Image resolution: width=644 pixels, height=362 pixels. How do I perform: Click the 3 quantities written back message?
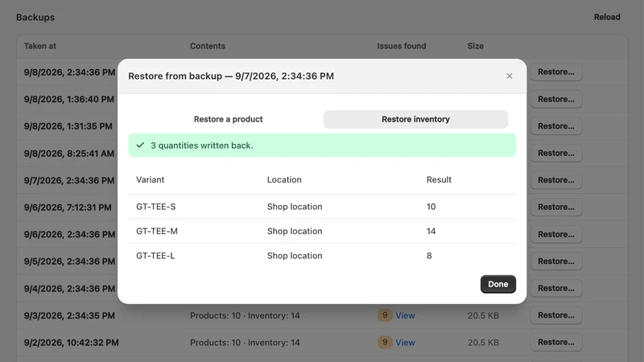click(202, 146)
